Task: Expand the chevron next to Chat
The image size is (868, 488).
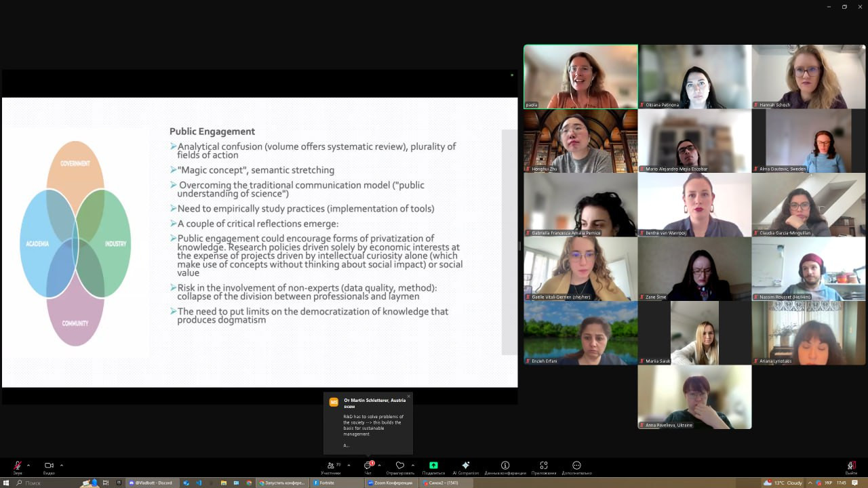Action: pos(379,465)
